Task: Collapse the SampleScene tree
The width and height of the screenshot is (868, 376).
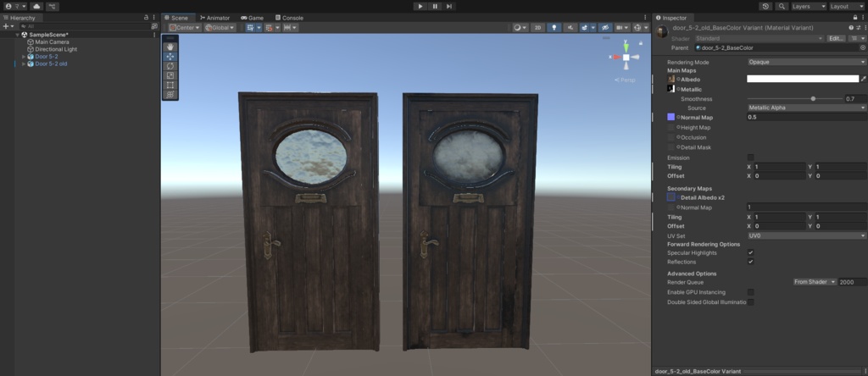Action: pos(17,34)
